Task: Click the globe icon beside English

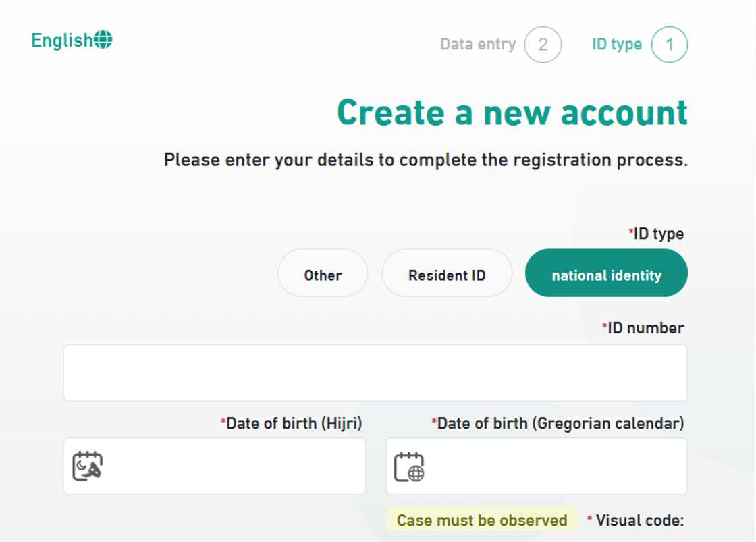Action: pos(103,40)
